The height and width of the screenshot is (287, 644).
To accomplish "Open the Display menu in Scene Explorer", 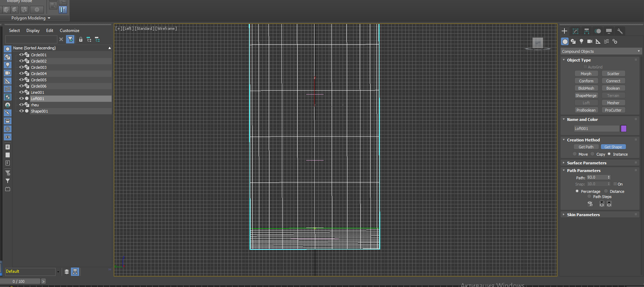I will 33,31.
